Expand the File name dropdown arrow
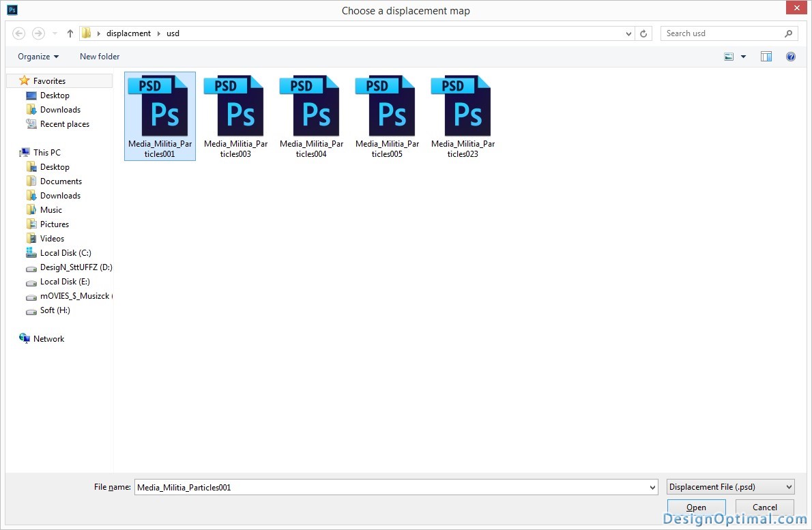The image size is (812, 530). 652,487
